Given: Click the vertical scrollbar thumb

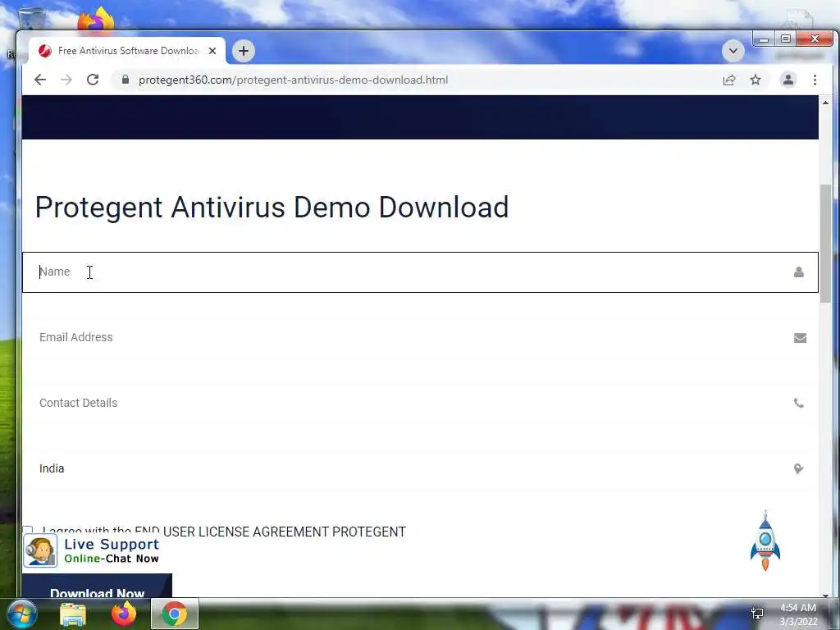Looking at the screenshot, I should click(x=825, y=244).
